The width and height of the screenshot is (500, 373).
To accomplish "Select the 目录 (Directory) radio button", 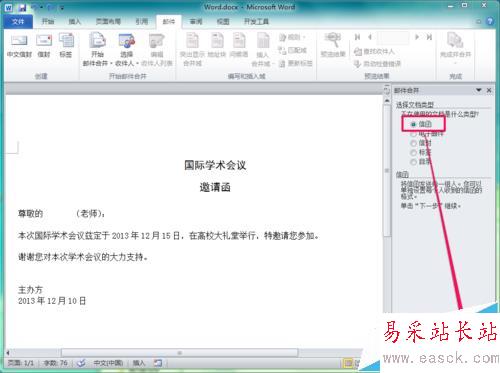I will [x=413, y=162].
